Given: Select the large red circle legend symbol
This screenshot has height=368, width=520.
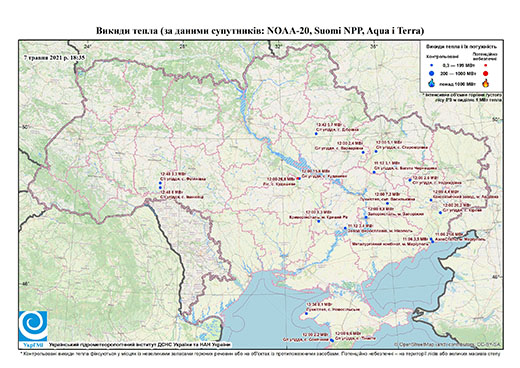Looking at the screenshot, I should tap(485, 73).
